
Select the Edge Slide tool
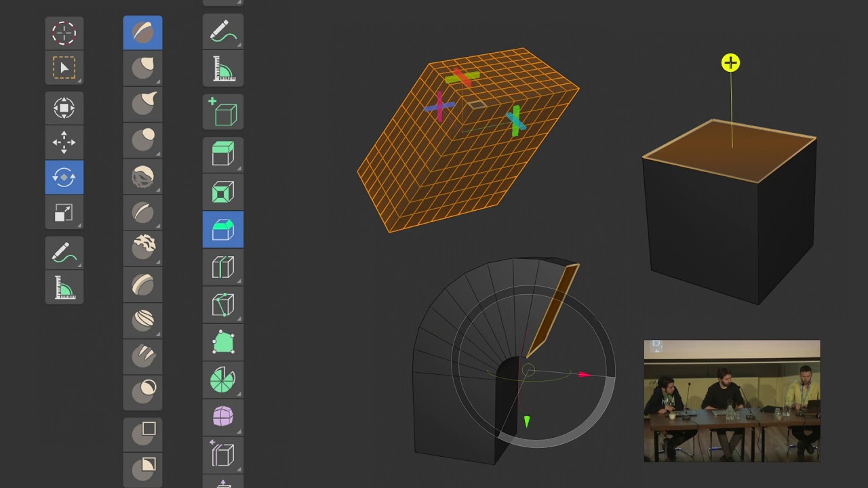tap(223, 454)
